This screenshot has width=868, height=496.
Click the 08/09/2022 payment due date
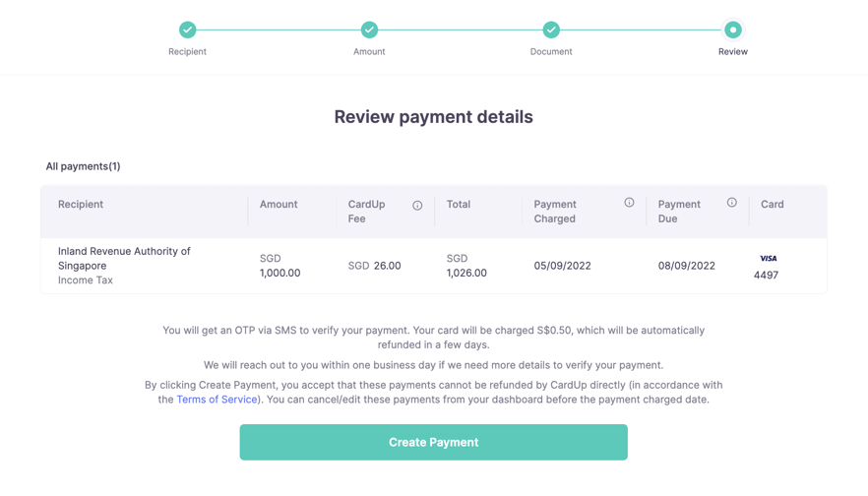(x=687, y=266)
